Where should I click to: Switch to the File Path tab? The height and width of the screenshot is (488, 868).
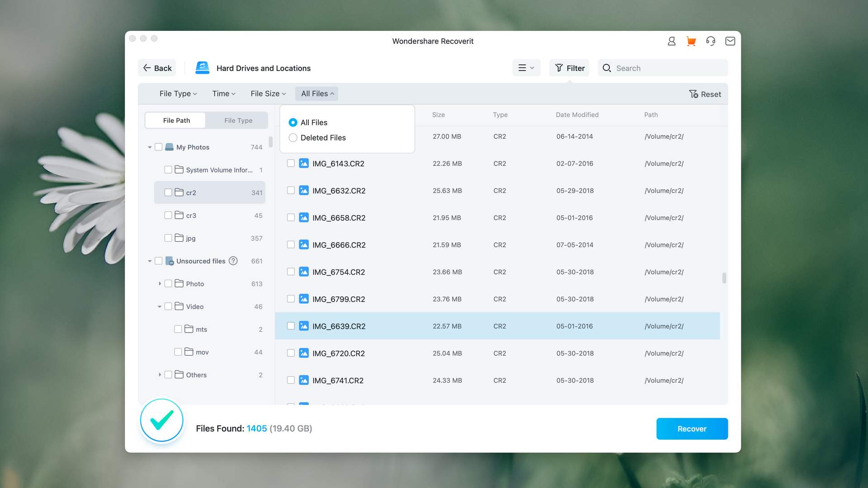(x=176, y=120)
